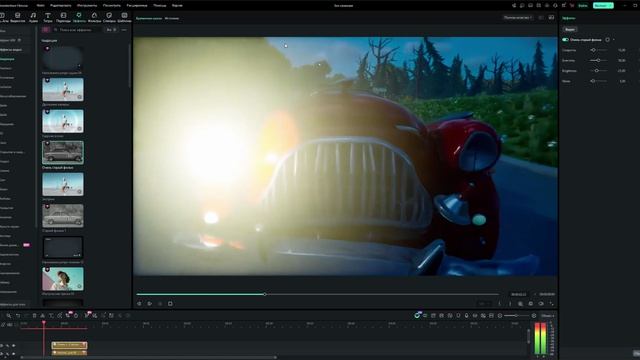Download the effect on the Старый фильм 1 thumbnail
The width and height of the screenshot is (640, 360).
click(80, 223)
